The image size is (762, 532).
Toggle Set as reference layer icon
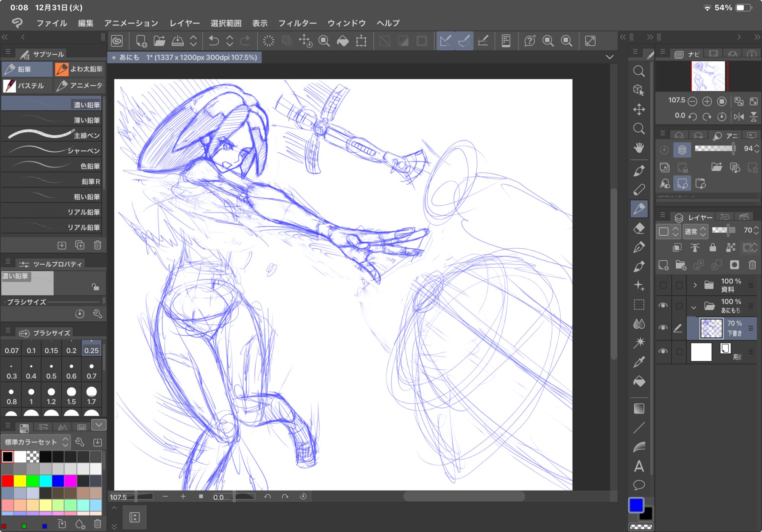pos(695,248)
